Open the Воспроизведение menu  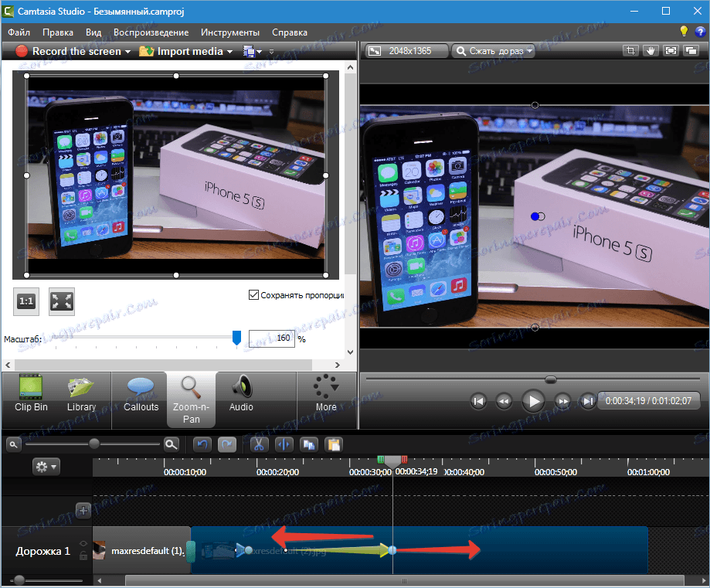click(151, 32)
